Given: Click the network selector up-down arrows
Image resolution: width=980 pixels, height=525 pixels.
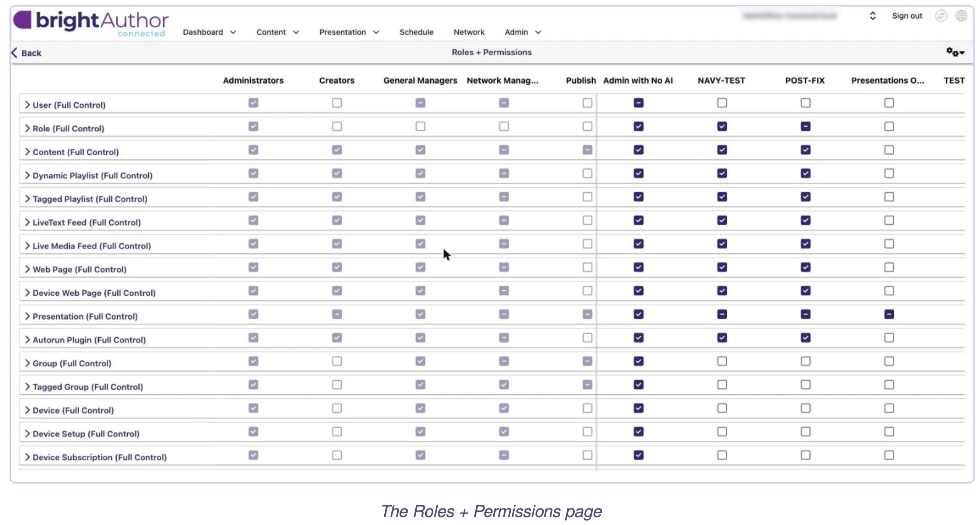Looking at the screenshot, I should pos(873,16).
